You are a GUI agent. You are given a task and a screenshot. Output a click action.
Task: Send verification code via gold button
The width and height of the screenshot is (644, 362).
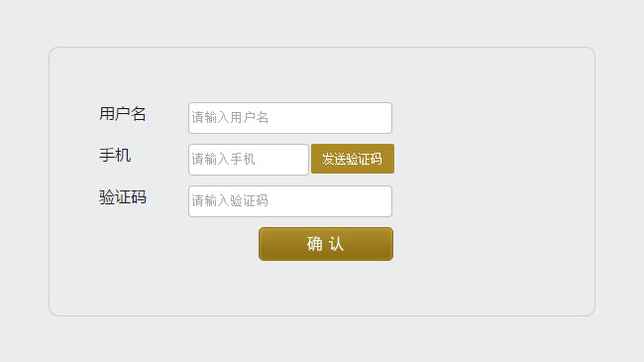pyautogui.click(x=353, y=159)
